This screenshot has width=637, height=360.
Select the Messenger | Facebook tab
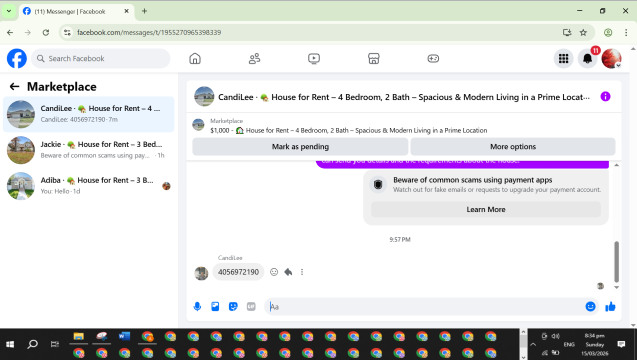pos(76,11)
